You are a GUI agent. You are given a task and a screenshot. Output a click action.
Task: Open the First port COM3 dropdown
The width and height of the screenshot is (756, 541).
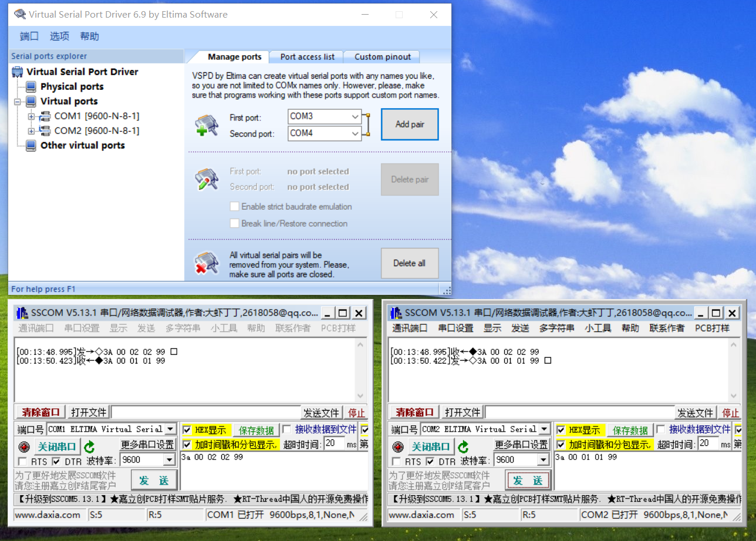[x=355, y=116]
